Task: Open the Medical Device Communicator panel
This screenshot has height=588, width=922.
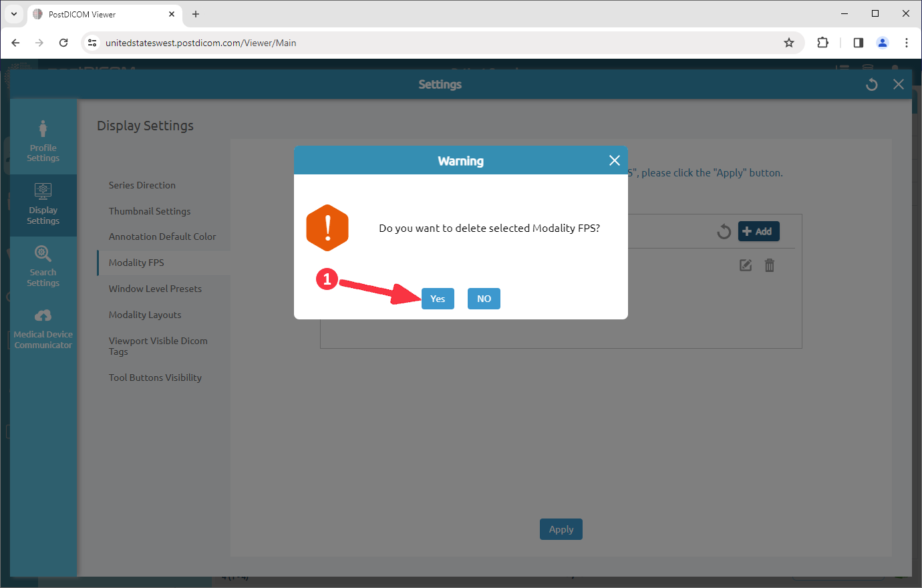Action: coord(43,327)
